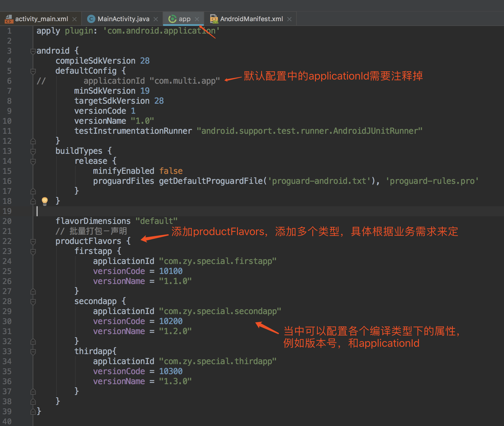Image resolution: width=504 pixels, height=426 pixels.
Task: Click the manifest file icon on AndroidManifest.xml tab
Action: tap(214, 19)
